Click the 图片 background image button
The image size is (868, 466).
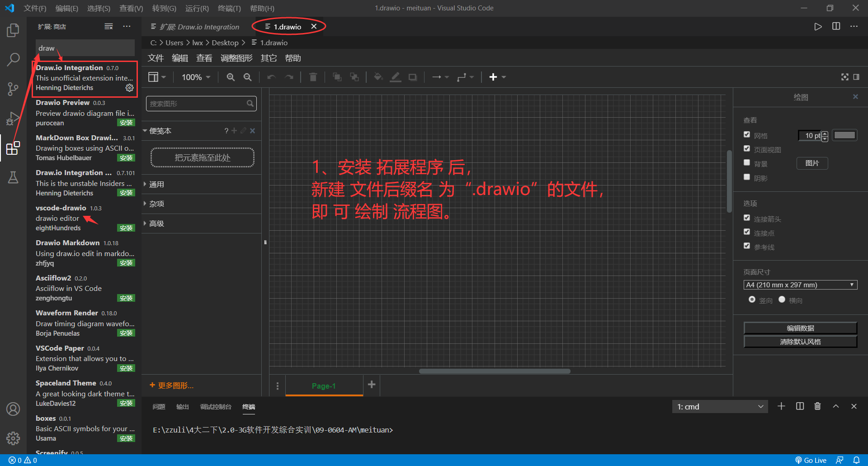tap(812, 163)
